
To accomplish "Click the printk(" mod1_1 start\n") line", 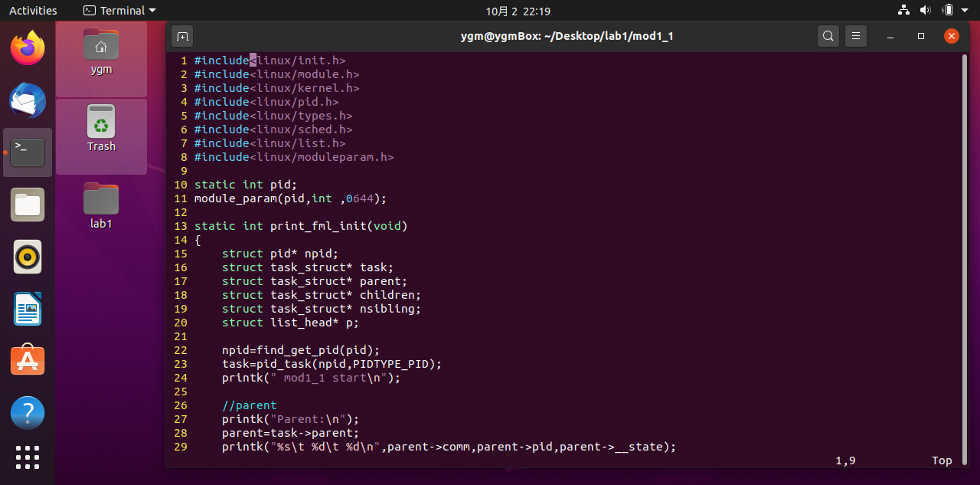I will (x=311, y=378).
